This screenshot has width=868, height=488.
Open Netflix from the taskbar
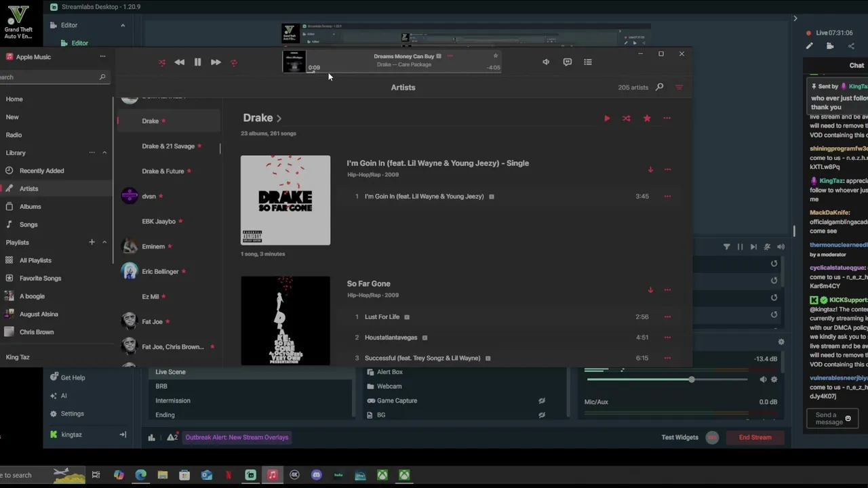[229, 475]
